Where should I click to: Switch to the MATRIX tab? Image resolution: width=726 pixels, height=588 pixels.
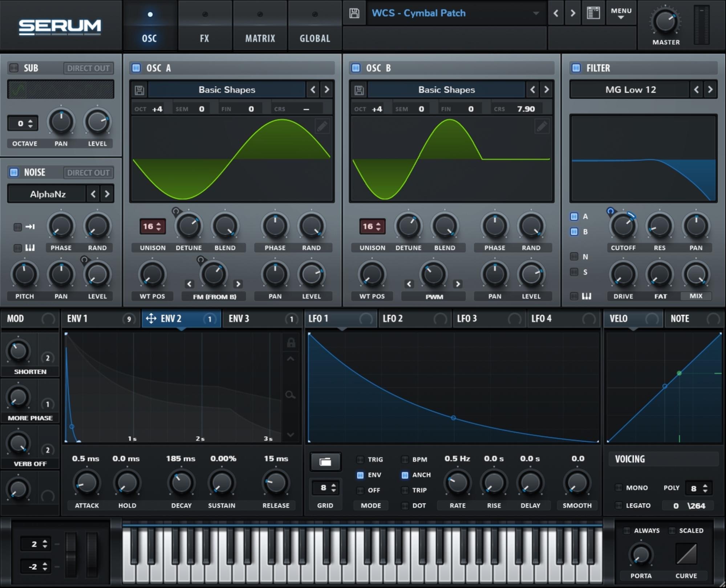pyautogui.click(x=260, y=26)
